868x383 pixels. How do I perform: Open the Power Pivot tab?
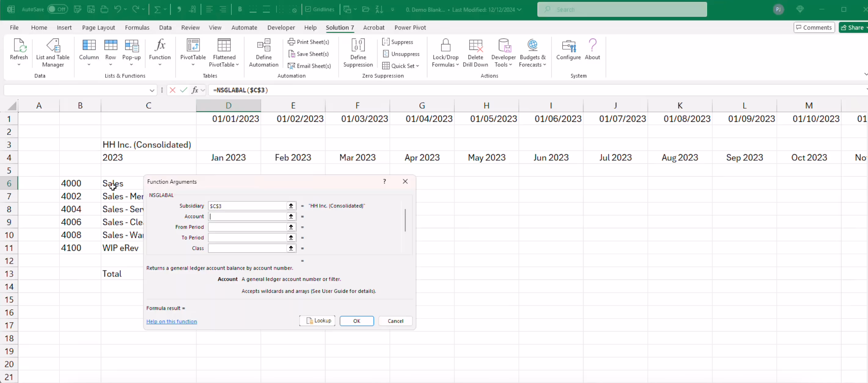coord(410,28)
